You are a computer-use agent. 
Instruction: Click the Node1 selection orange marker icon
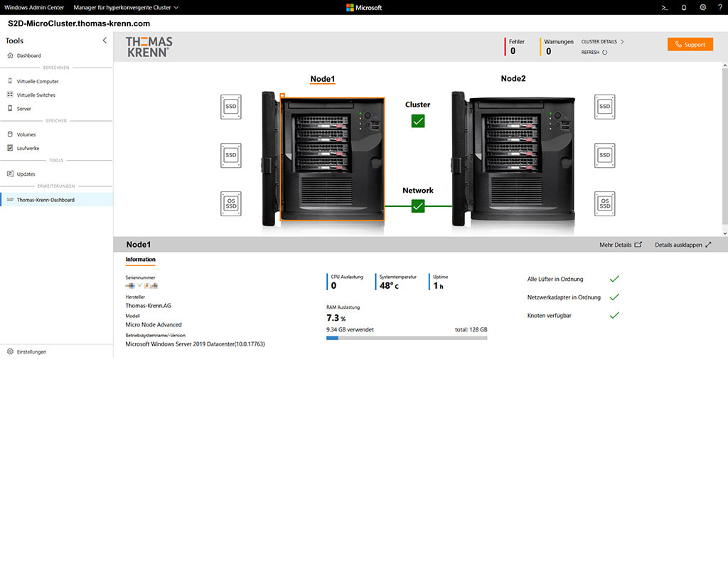click(x=282, y=95)
